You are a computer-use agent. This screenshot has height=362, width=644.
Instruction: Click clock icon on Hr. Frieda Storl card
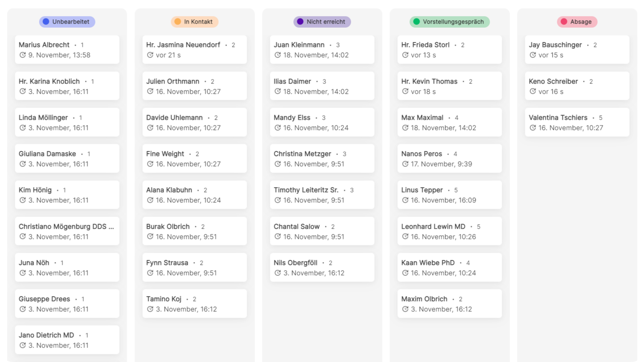coord(405,55)
